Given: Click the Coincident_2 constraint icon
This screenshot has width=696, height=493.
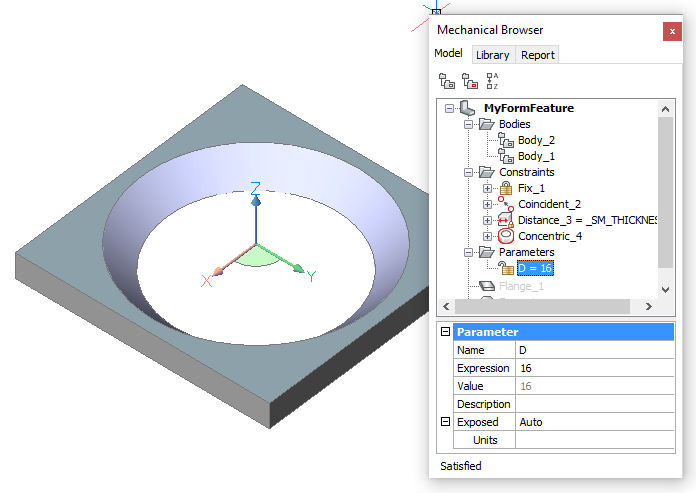Looking at the screenshot, I should click(505, 204).
